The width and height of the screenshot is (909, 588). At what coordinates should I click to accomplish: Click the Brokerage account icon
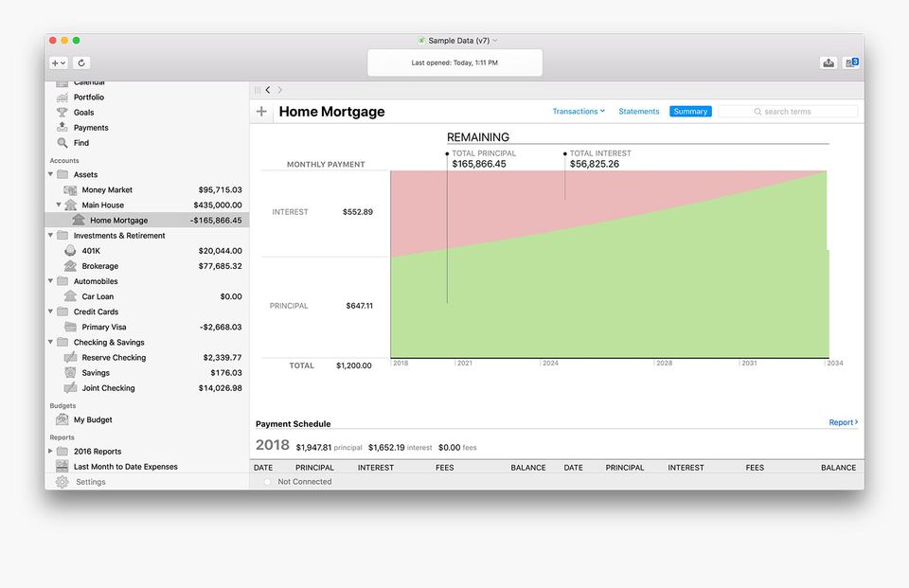click(x=70, y=265)
